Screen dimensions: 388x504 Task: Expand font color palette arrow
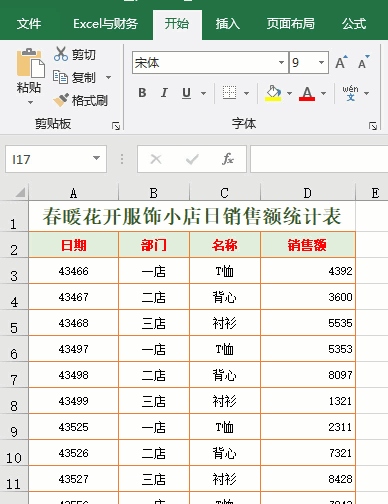tap(323, 93)
